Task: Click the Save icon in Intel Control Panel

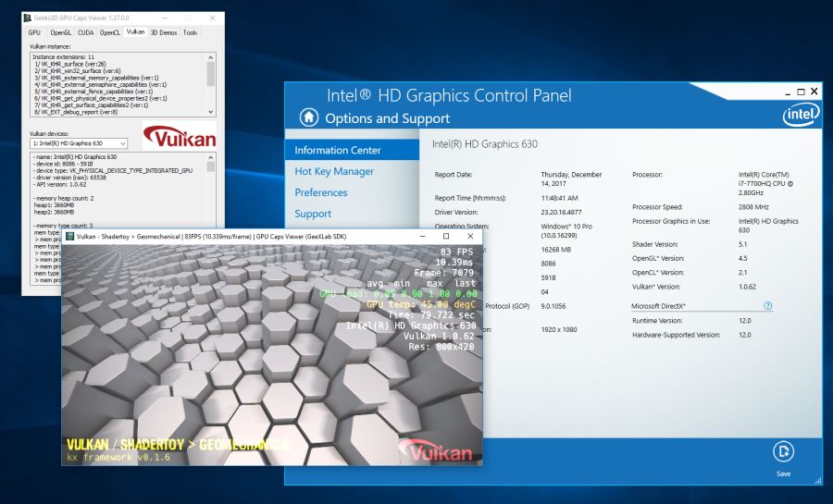Action: point(783,452)
